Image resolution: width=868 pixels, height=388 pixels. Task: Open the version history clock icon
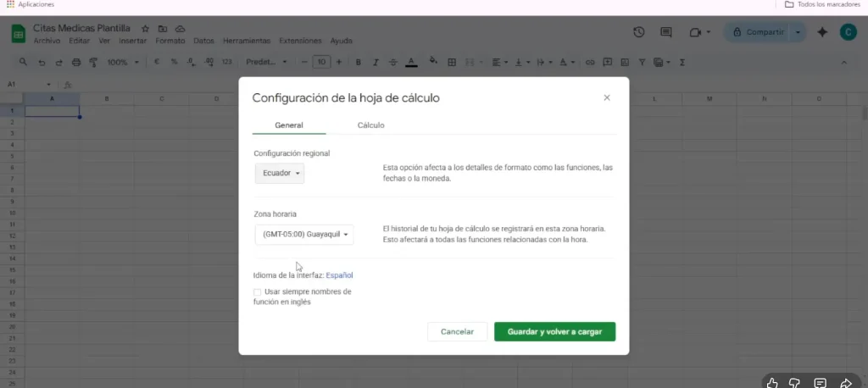point(639,32)
